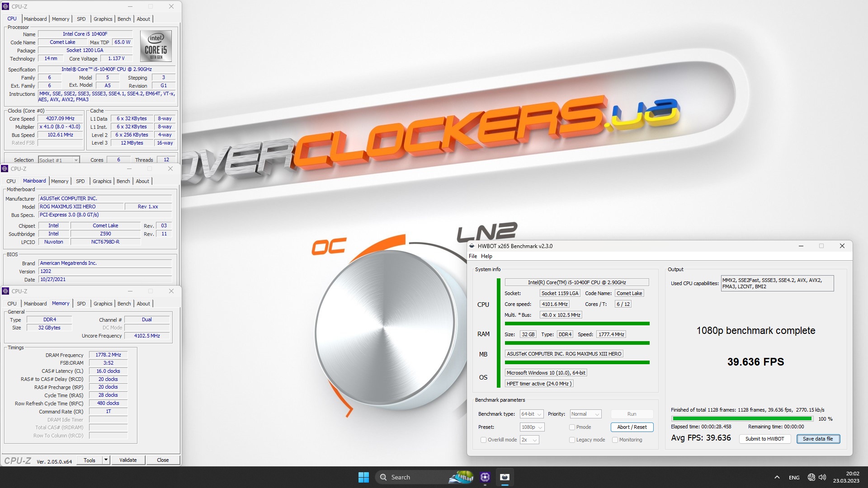The height and width of the screenshot is (488, 868).
Task: Click the ENG language indicator
Action: coord(794,478)
